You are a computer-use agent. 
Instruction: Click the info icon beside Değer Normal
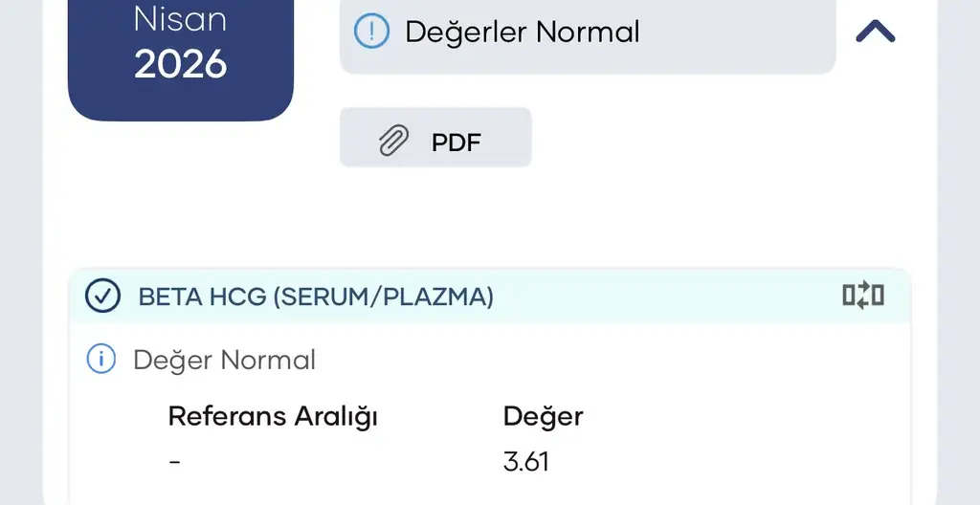pos(101,360)
